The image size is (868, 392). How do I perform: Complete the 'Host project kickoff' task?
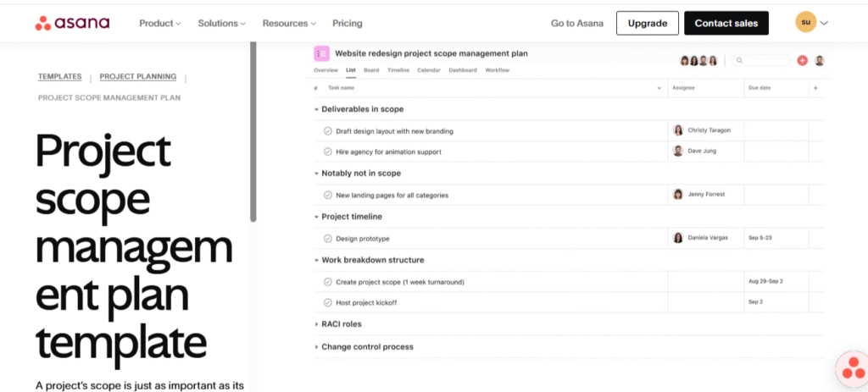(x=327, y=303)
